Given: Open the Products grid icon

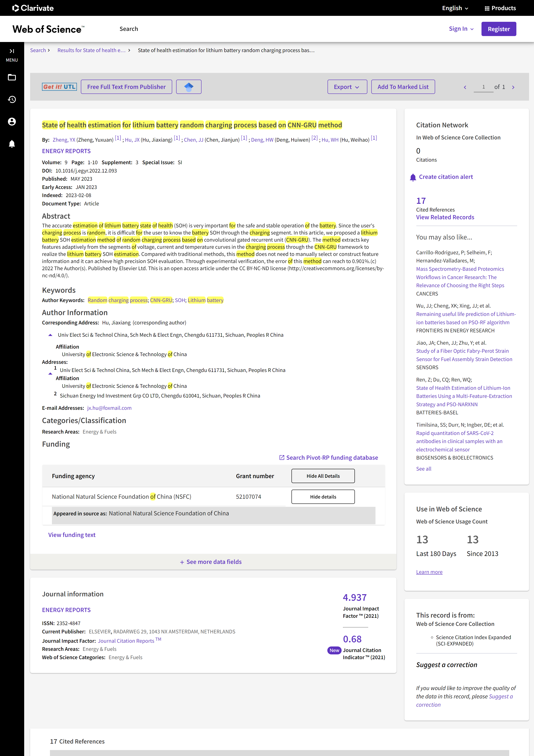Looking at the screenshot, I should pyautogui.click(x=487, y=8).
